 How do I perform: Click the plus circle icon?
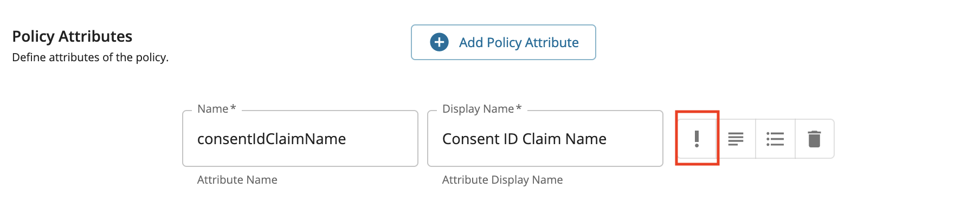pyautogui.click(x=439, y=42)
